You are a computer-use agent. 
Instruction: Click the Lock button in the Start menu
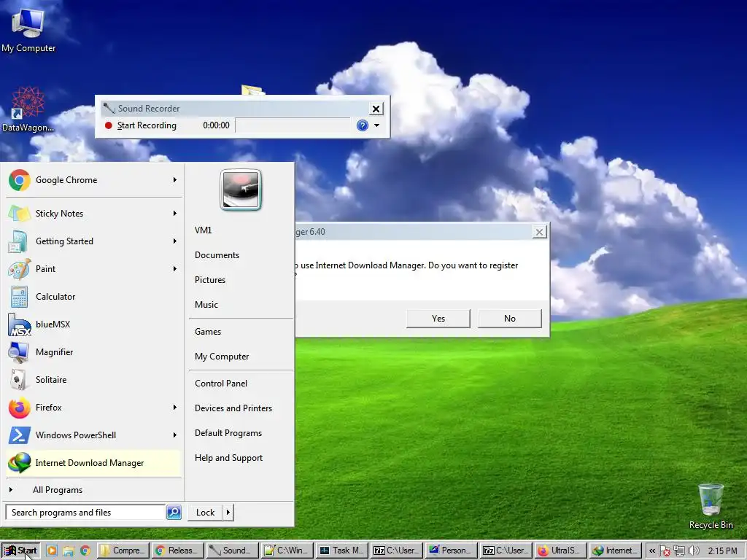[x=205, y=513]
